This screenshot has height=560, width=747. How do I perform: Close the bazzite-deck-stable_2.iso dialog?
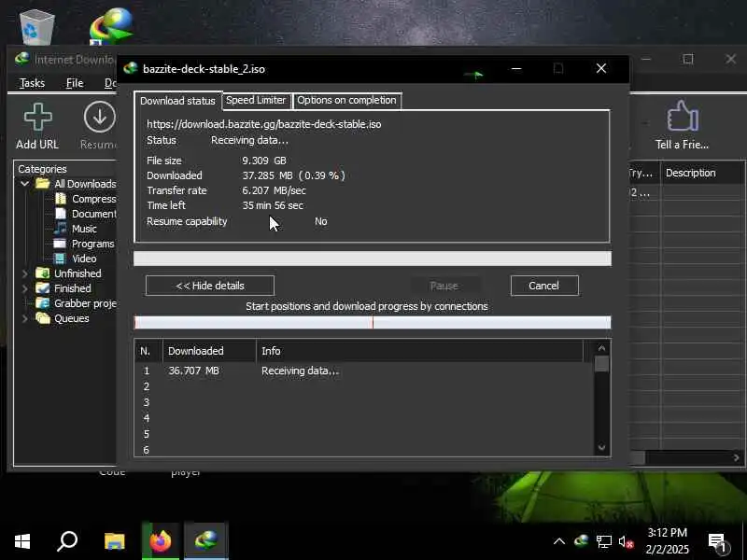pos(601,68)
